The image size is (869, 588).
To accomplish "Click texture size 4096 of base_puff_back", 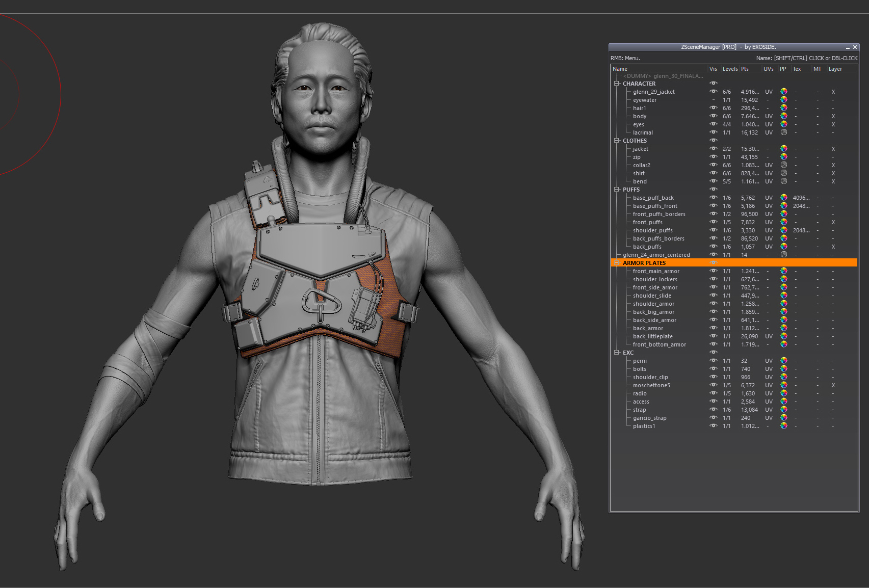I will tap(801, 198).
